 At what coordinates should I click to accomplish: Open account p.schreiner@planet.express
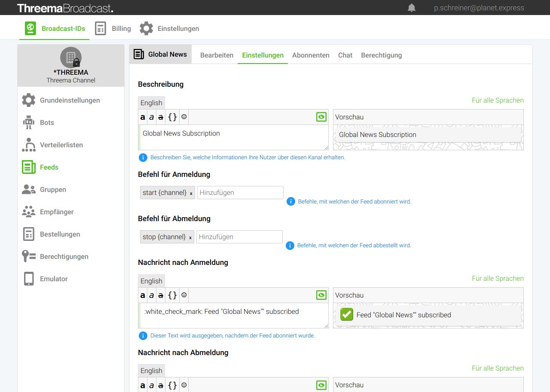coord(479,8)
